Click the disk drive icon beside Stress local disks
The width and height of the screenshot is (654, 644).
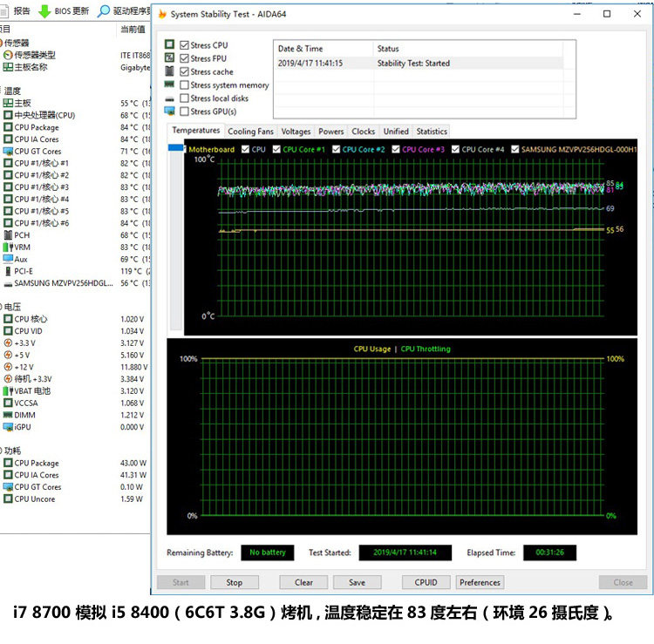click(169, 99)
